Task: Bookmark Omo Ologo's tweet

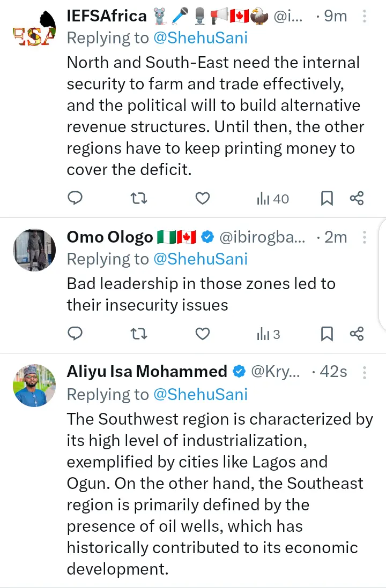Action: pos(326,334)
